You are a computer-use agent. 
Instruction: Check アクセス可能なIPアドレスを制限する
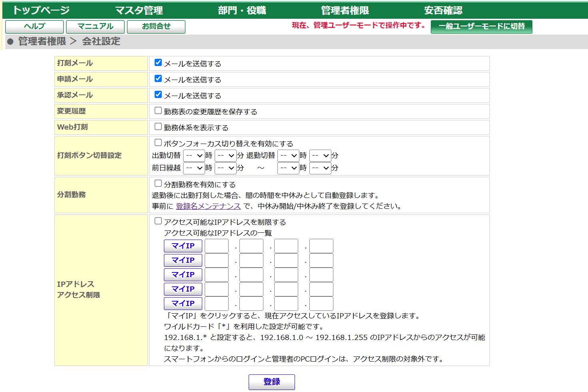tap(158, 221)
